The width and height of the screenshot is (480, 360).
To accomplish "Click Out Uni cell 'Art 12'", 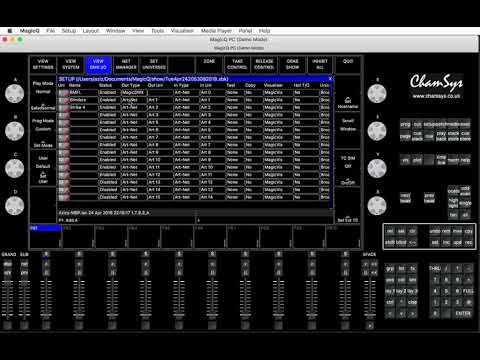I will [x=160, y=175].
